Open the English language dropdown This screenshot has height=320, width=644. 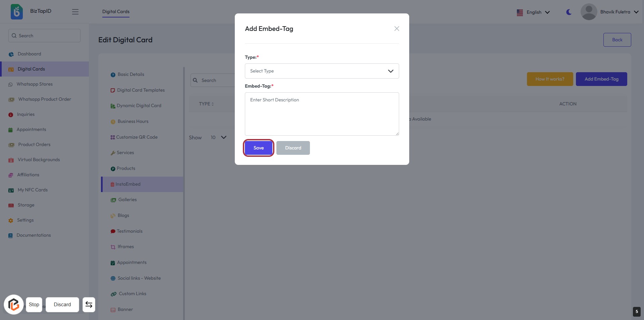coord(533,12)
